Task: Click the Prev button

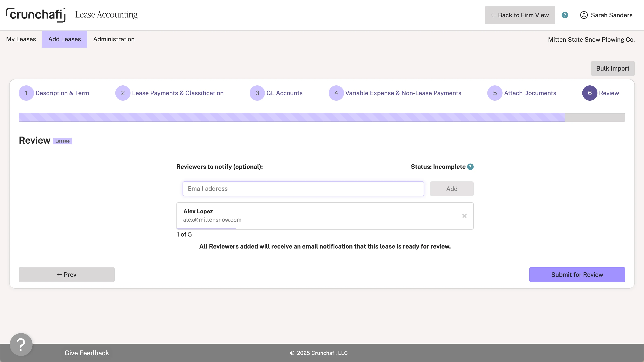Action: click(x=66, y=275)
